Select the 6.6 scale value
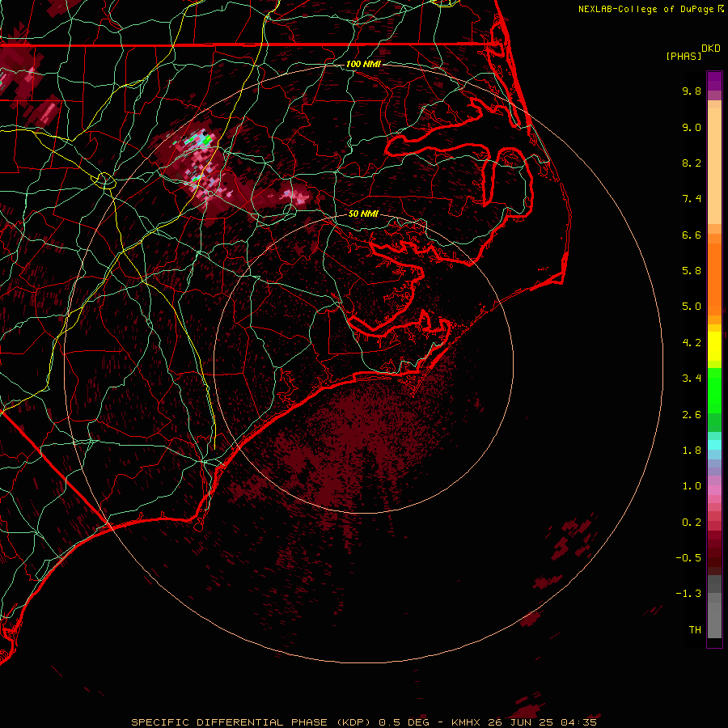The image size is (728, 728). (x=692, y=235)
